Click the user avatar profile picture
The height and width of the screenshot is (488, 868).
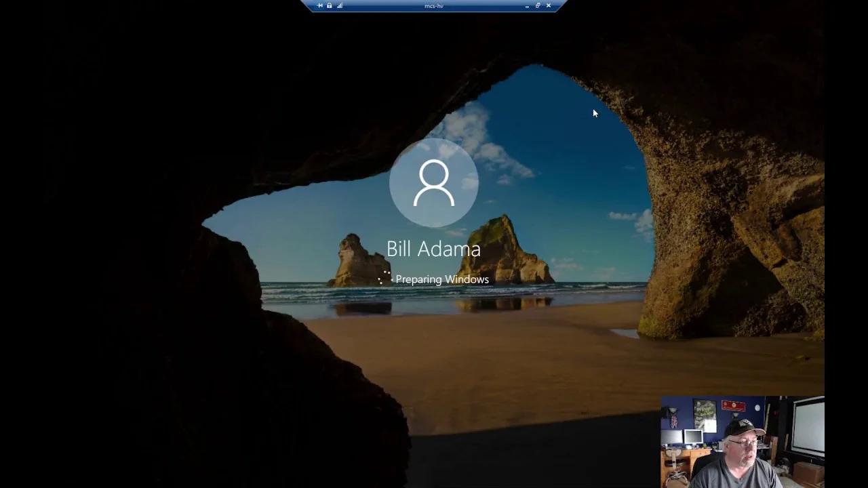[x=434, y=183]
